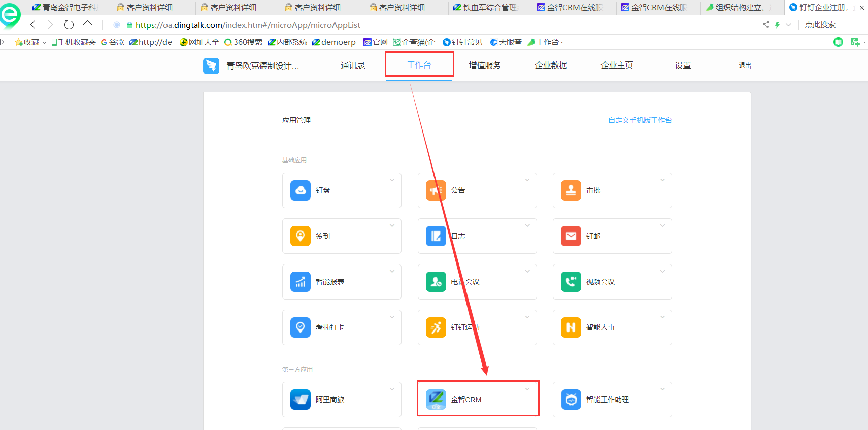Expand the 智能报表 card dropdown chevron
868x430 pixels.
pos(392,272)
